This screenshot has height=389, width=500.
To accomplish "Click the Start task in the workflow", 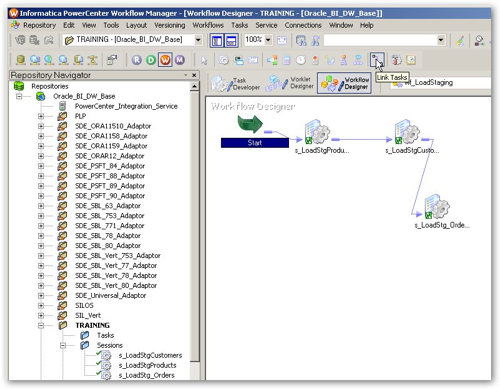I will coord(255,143).
